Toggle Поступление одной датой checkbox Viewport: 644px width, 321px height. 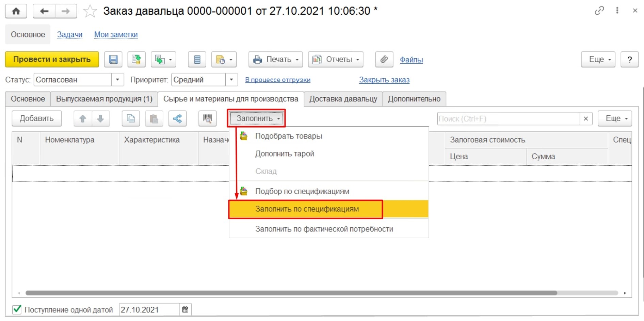tap(17, 309)
